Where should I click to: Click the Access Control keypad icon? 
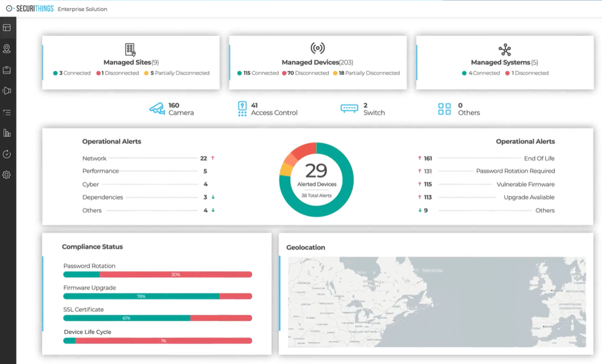click(x=242, y=109)
